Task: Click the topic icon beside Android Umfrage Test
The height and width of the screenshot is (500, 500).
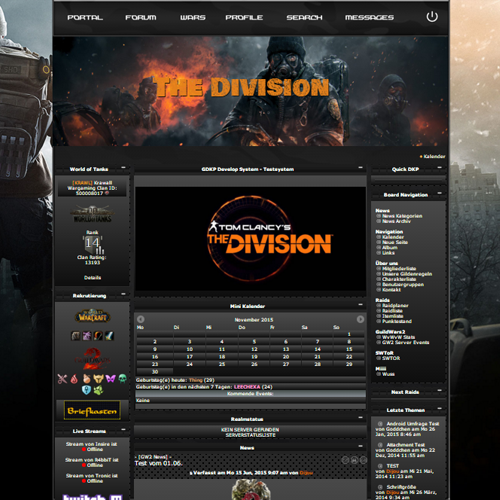Action: (380, 424)
